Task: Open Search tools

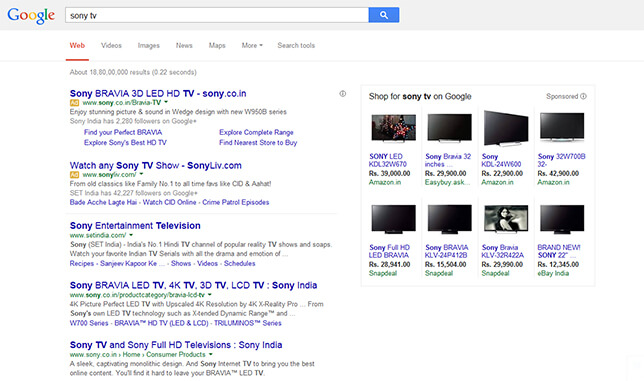Action: coord(296,45)
